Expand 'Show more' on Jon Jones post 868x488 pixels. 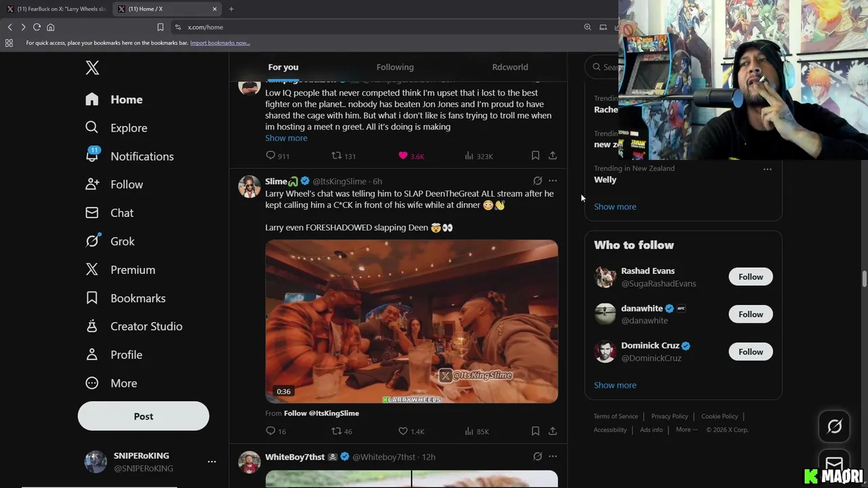tap(286, 138)
